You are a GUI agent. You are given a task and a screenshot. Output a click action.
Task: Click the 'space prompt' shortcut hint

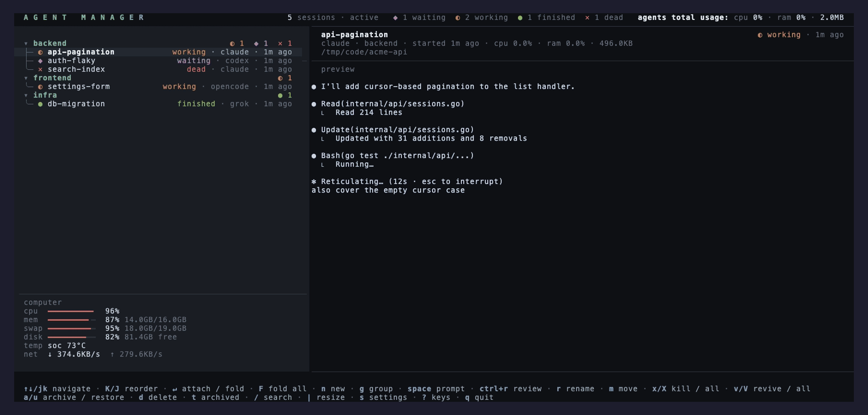coord(436,389)
